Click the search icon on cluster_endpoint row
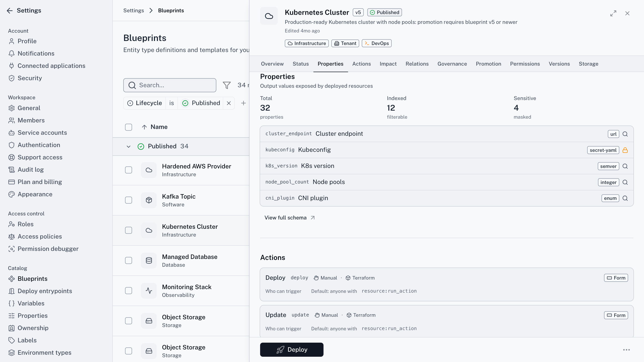This screenshot has height=362, width=644. [625, 134]
